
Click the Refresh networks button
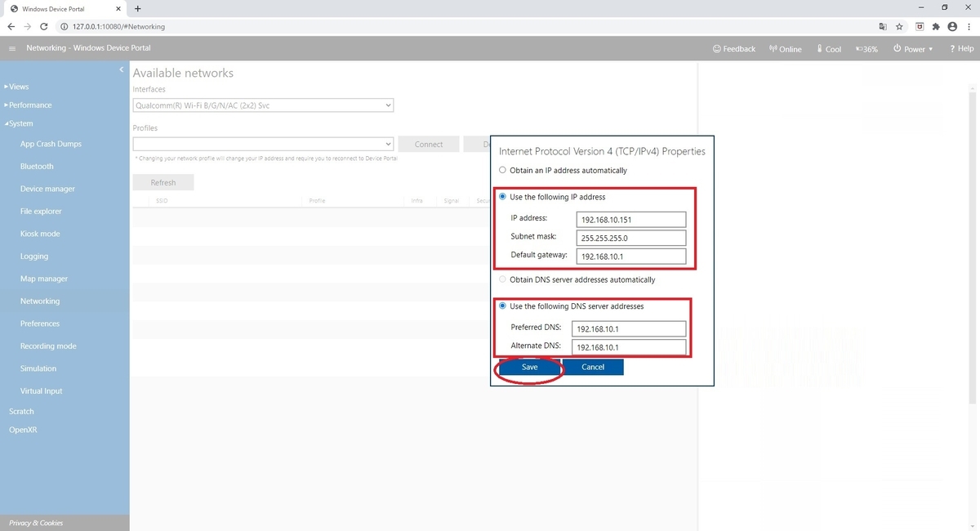tap(163, 183)
